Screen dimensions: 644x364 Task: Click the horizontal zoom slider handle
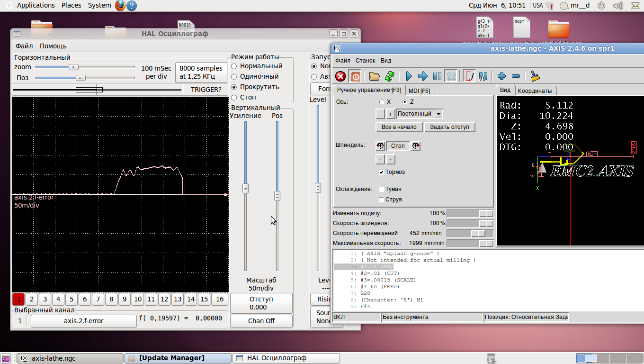point(73,67)
